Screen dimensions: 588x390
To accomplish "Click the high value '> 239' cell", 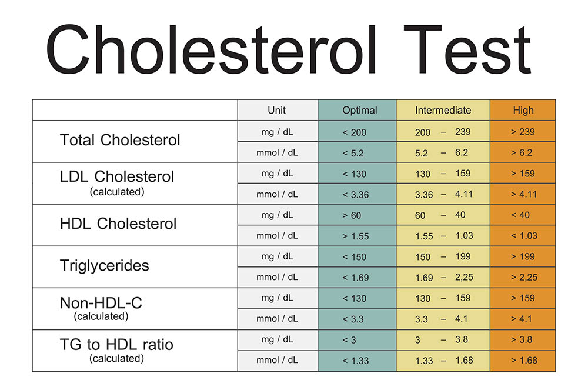I will click(x=523, y=132).
